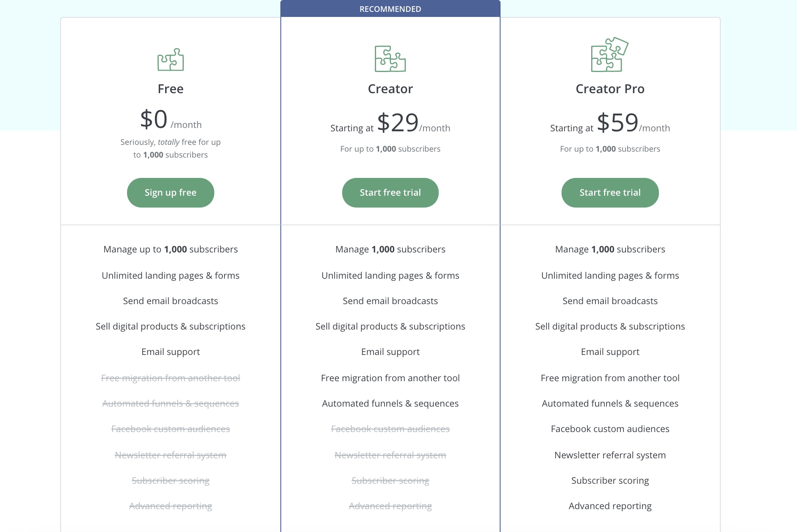Select the Creator plan heading
797x532 pixels.
[x=390, y=89]
